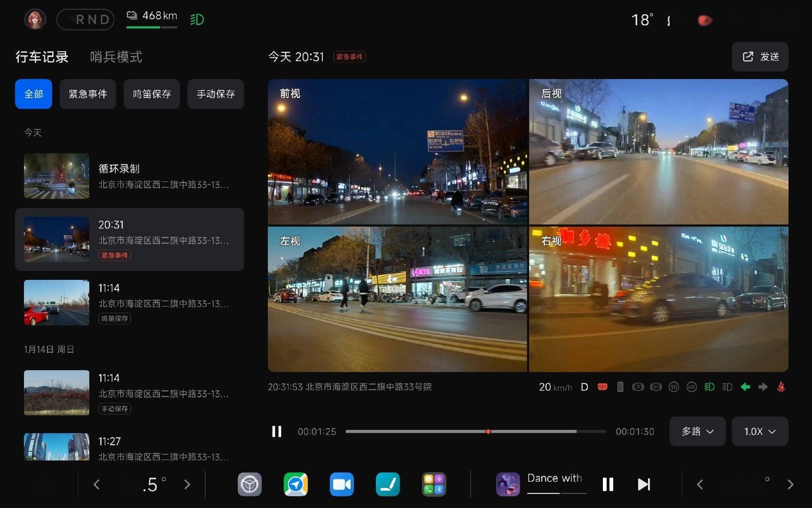Lower driver temperature with left arrow
The height and width of the screenshot is (508, 812).
point(96,484)
